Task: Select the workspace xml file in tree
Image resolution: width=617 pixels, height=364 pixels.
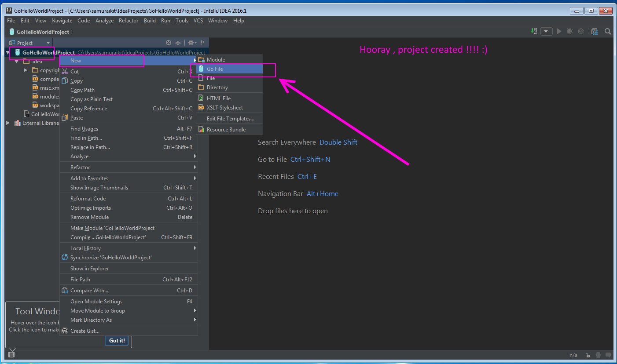Action: pyautogui.click(x=46, y=106)
